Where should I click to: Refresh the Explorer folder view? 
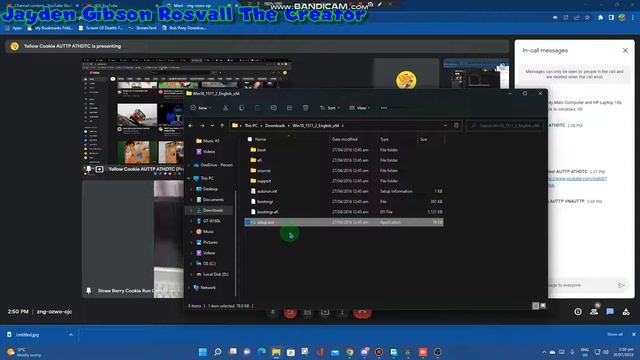point(456,126)
